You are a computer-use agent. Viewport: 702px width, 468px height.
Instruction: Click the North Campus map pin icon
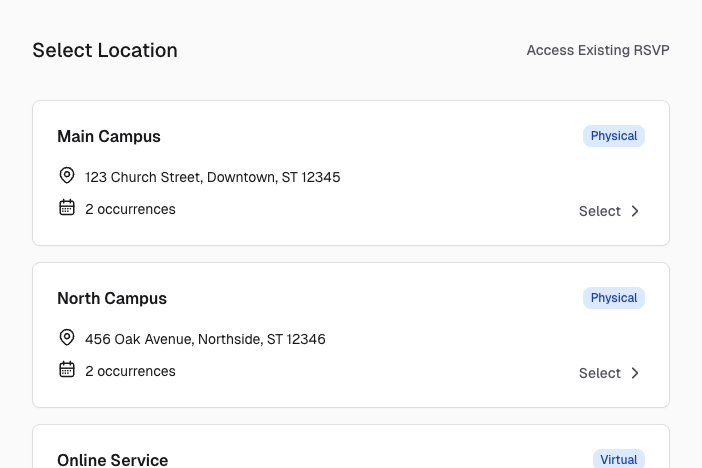(67, 338)
